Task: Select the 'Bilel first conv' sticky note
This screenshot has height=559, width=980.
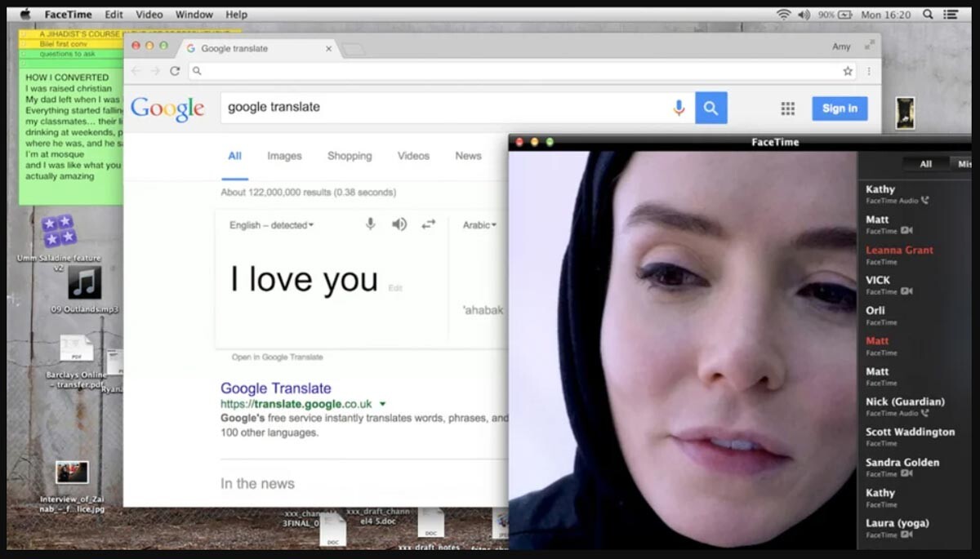Action: 72,44
